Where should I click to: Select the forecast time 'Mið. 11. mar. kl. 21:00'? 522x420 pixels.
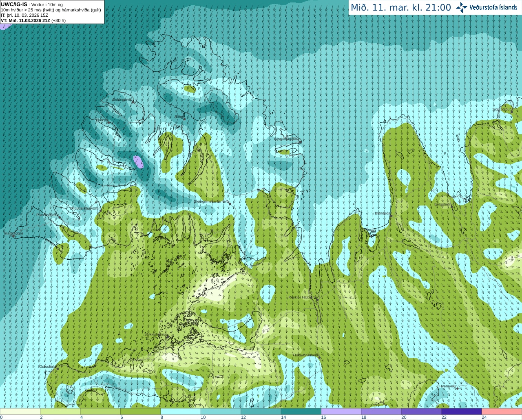[x=401, y=7]
